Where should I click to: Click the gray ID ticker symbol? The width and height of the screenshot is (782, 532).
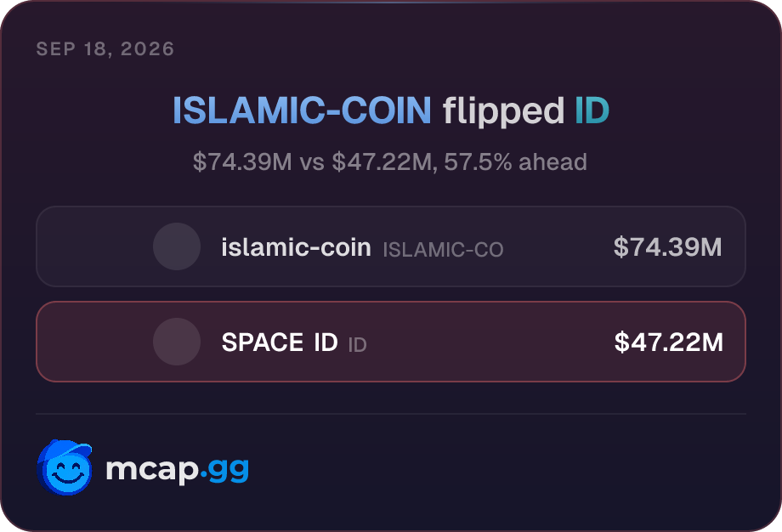pos(358,344)
